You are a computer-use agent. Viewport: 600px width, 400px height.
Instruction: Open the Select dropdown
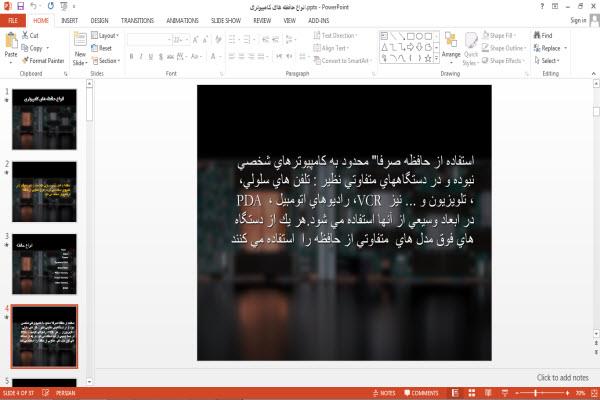pyautogui.click(x=547, y=60)
